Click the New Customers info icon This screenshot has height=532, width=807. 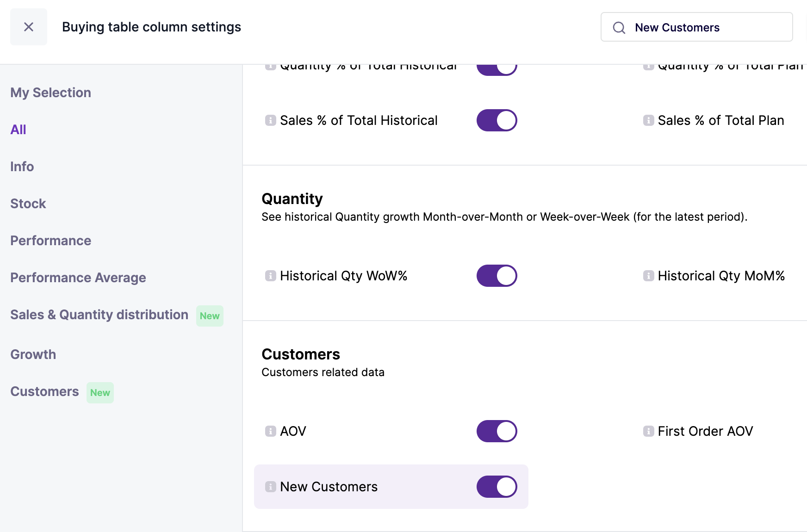[x=270, y=487]
